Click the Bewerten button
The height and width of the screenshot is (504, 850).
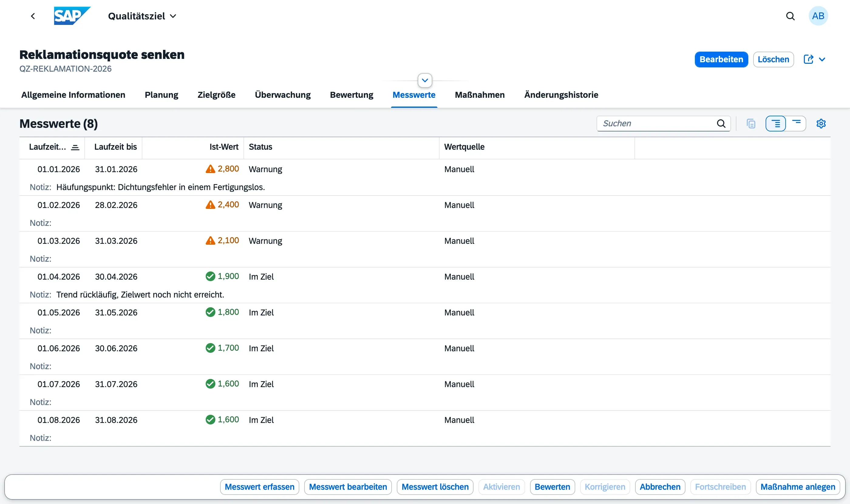[552, 487]
